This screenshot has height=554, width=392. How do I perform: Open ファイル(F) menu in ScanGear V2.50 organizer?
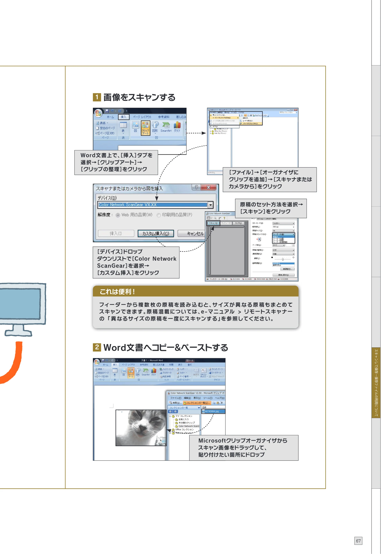coord(176,398)
